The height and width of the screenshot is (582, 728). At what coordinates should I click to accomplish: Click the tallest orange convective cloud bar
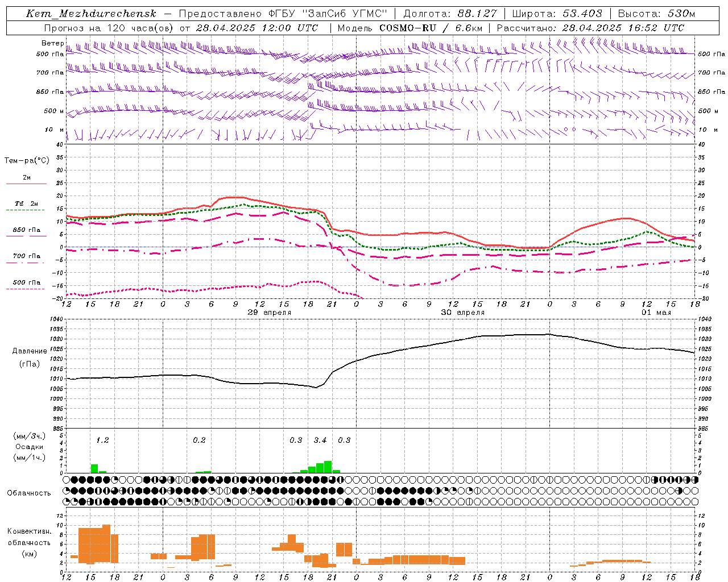tap(106, 543)
